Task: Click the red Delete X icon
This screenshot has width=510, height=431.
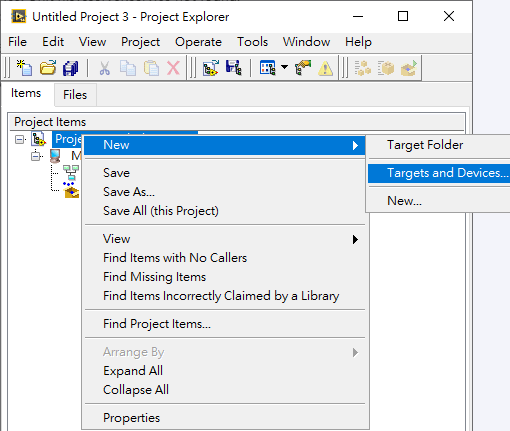Action: 173,68
